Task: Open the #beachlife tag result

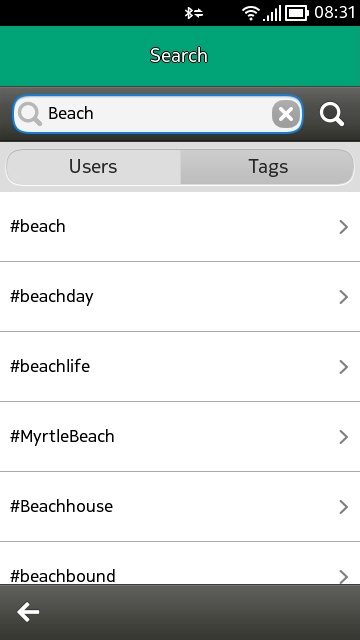Action: pos(180,367)
